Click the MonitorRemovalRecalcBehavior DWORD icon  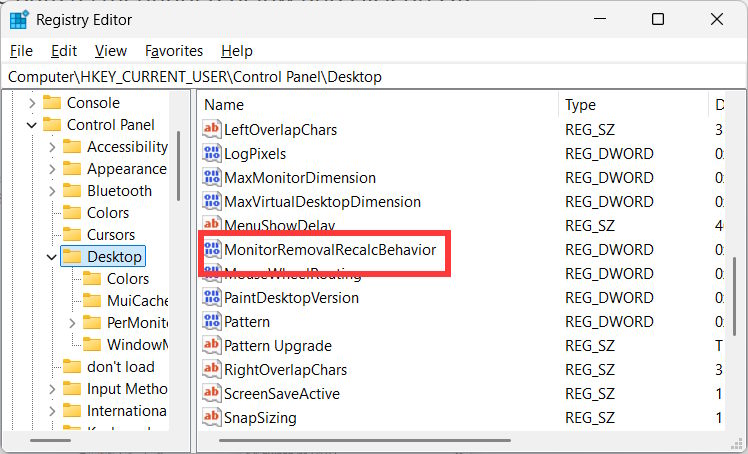[212, 249]
